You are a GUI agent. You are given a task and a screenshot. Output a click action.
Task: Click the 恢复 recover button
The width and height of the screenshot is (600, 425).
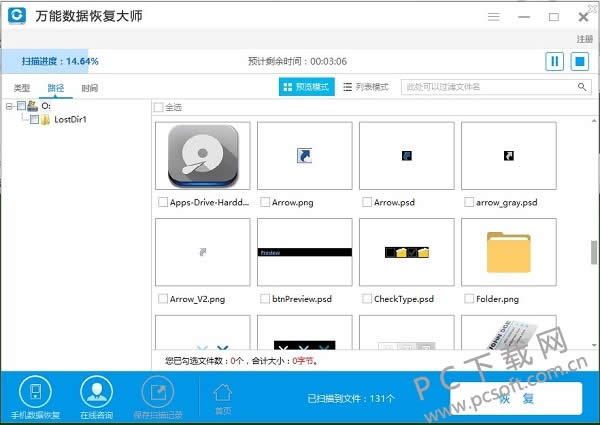516,399
